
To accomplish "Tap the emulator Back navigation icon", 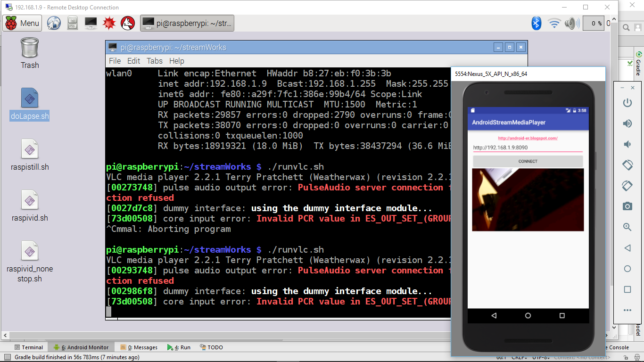I will (x=495, y=316).
